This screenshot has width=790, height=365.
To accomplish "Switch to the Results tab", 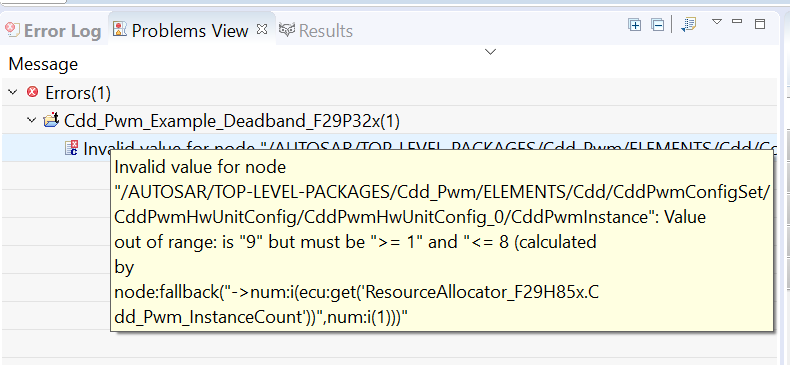I will pyautogui.click(x=316, y=31).
